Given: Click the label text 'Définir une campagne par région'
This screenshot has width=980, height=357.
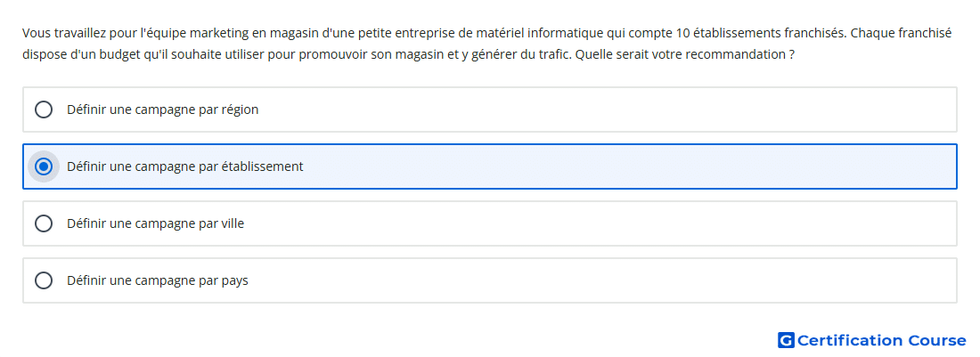Looking at the screenshot, I should click(x=162, y=110).
